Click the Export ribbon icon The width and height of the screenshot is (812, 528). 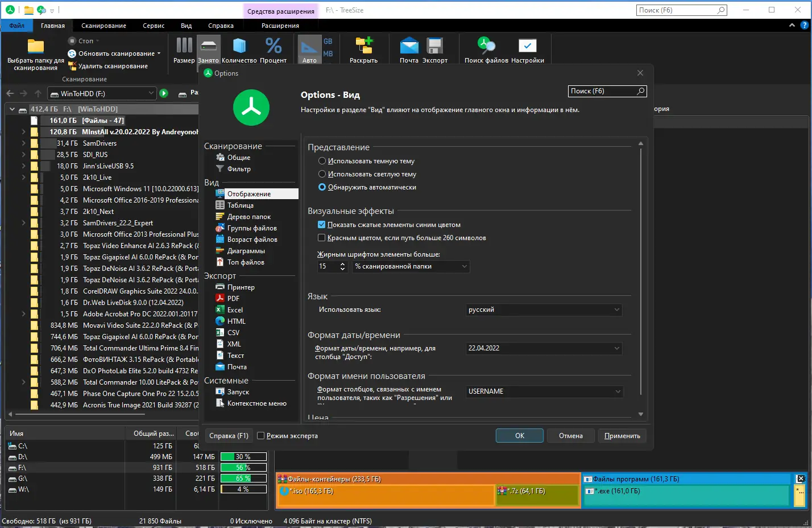[435, 46]
